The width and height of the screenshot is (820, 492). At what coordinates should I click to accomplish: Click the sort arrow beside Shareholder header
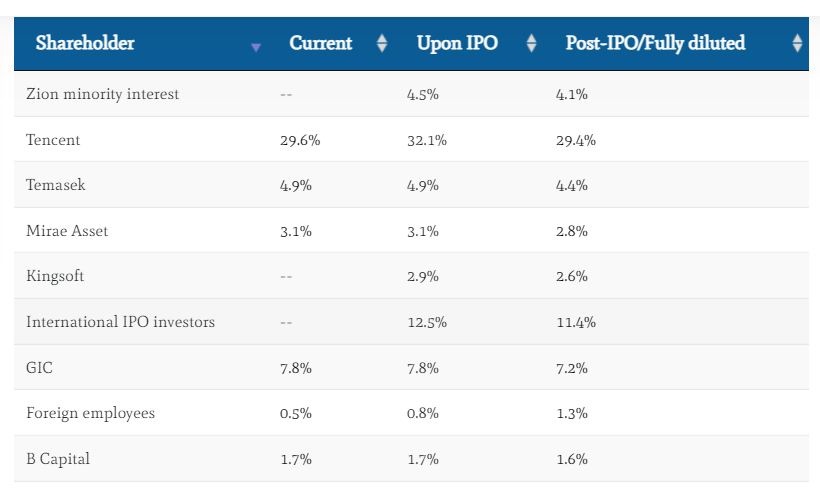[257, 46]
